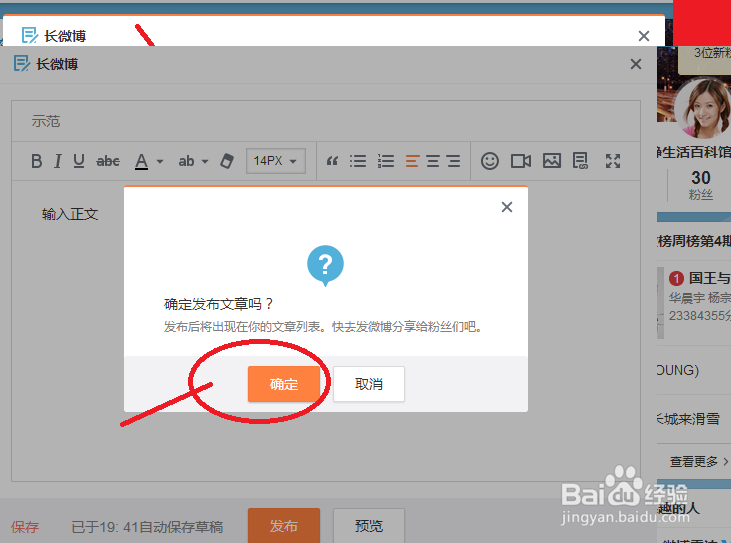Click the font color A icon

[141, 162]
